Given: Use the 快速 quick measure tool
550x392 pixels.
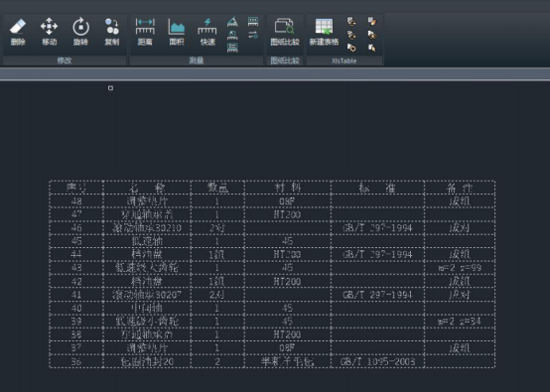Looking at the screenshot, I should tap(207, 32).
